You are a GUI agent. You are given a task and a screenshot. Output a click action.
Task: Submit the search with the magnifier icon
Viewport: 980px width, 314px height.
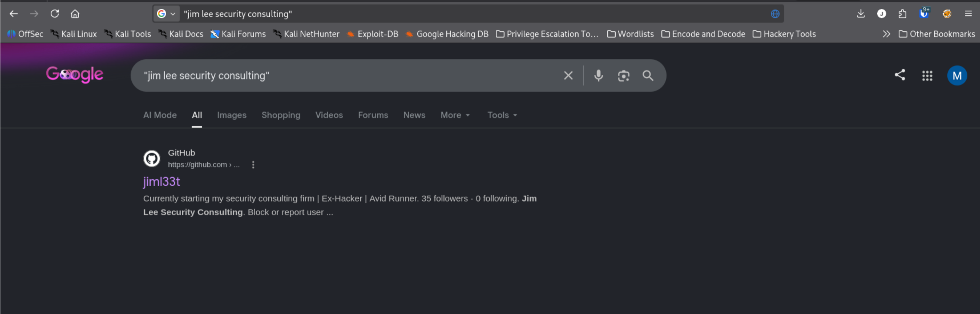(648, 76)
